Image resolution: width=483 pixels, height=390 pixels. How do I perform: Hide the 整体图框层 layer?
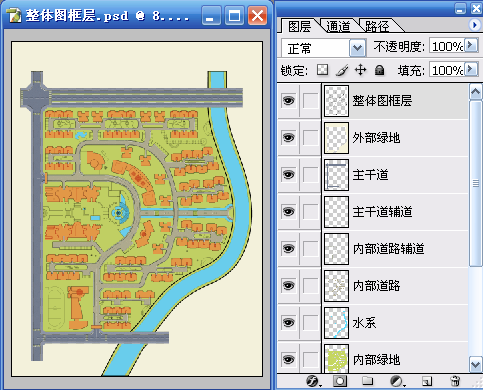coord(288,100)
